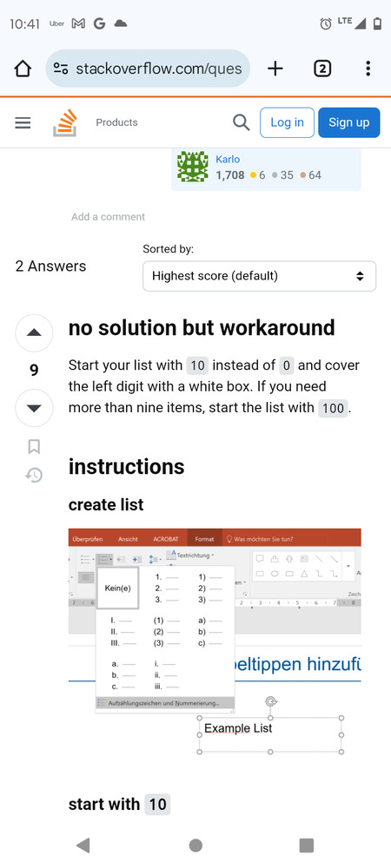Open a new tab with the plus icon

click(275, 69)
